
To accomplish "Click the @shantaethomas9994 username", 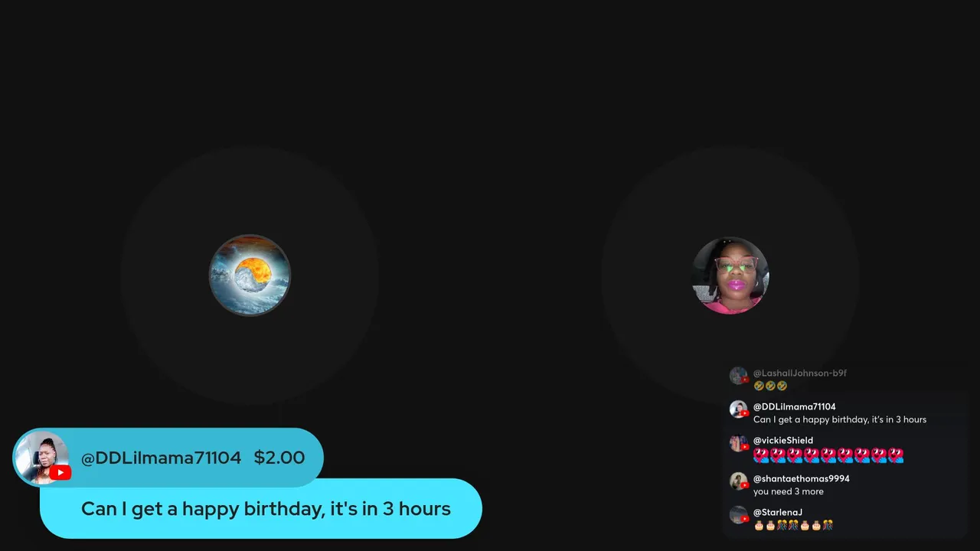I will (801, 479).
